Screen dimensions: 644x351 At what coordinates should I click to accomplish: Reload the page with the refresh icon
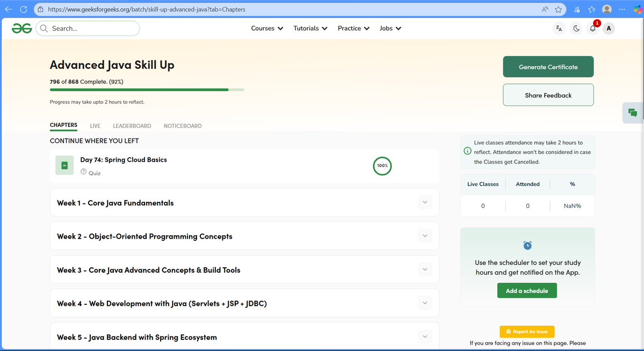(x=24, y=9)
